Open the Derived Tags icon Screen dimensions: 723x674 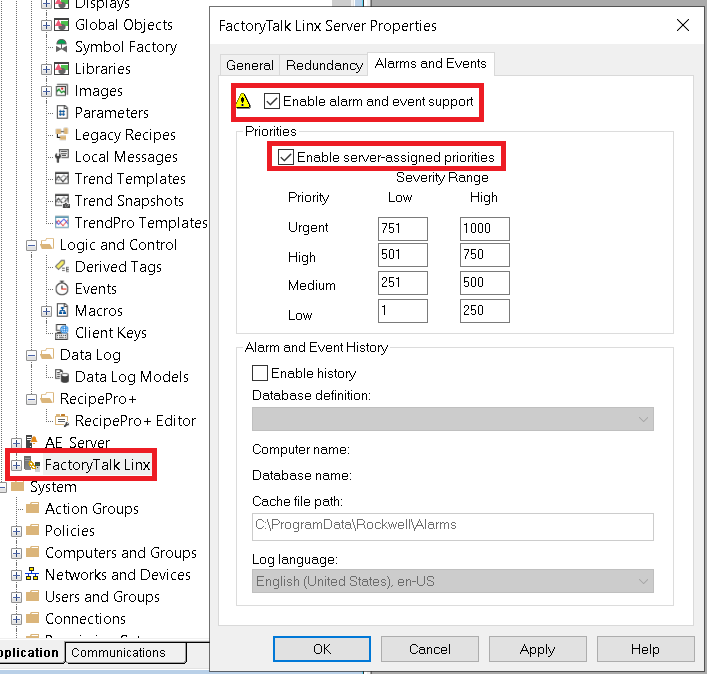coord(62,266)
